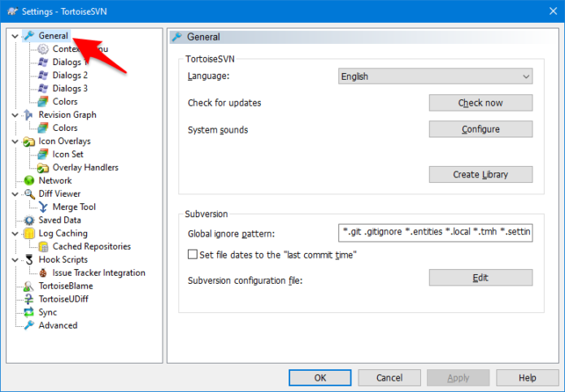Collapse the Hook Scripts tree node
This screenshot has width=565, height=392.
(x=15, y=260)
